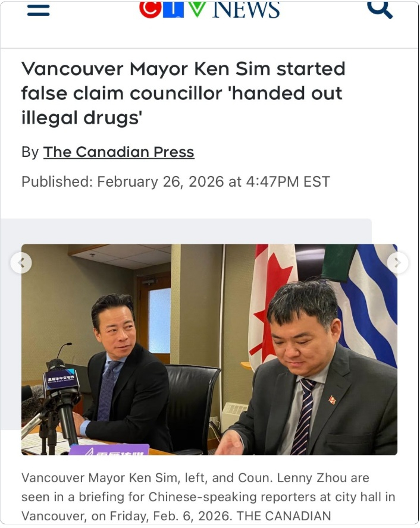This screenshot has width=420, height=528.
Task: Click the photo caption mentioning Lenny Zhou
Action: coord(208,496)
